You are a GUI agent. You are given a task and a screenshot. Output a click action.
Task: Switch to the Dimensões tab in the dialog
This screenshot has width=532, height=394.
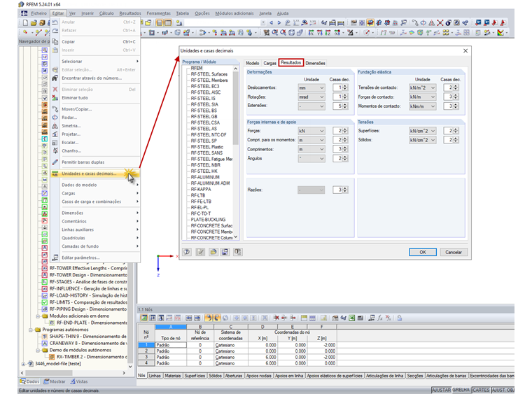(315, 63)
